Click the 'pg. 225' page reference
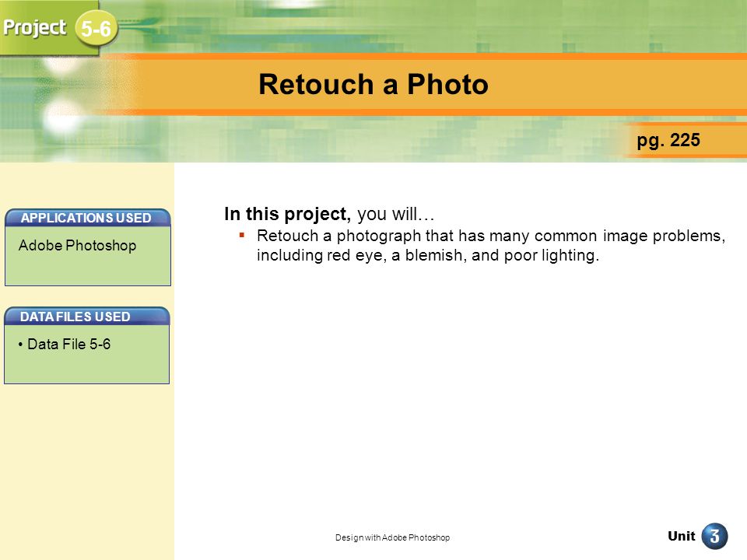This screenshot has height=560, width=747. (x=668, y=141)
